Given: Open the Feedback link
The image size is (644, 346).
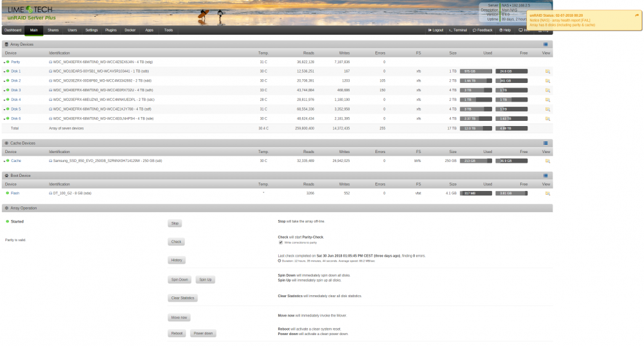Looking at the screenshot, I should pyautogui.click(x=482, y=30).
